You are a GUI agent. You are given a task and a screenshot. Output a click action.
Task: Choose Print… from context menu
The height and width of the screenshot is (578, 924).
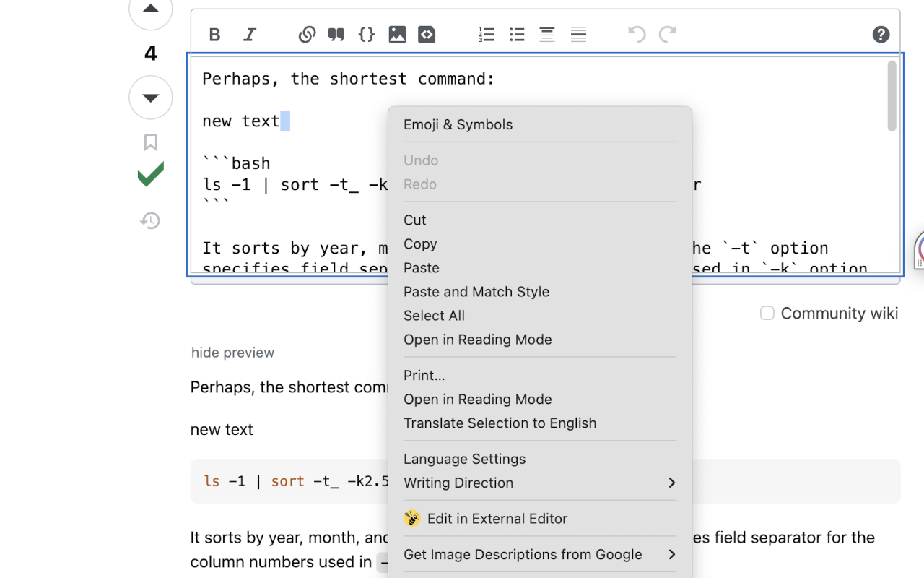pos(540,375)
